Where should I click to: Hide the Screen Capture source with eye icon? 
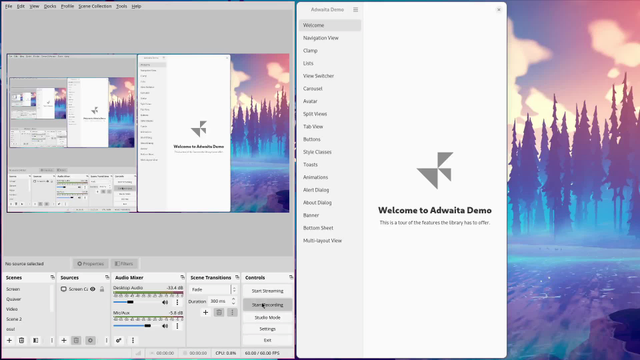[93, 289]
